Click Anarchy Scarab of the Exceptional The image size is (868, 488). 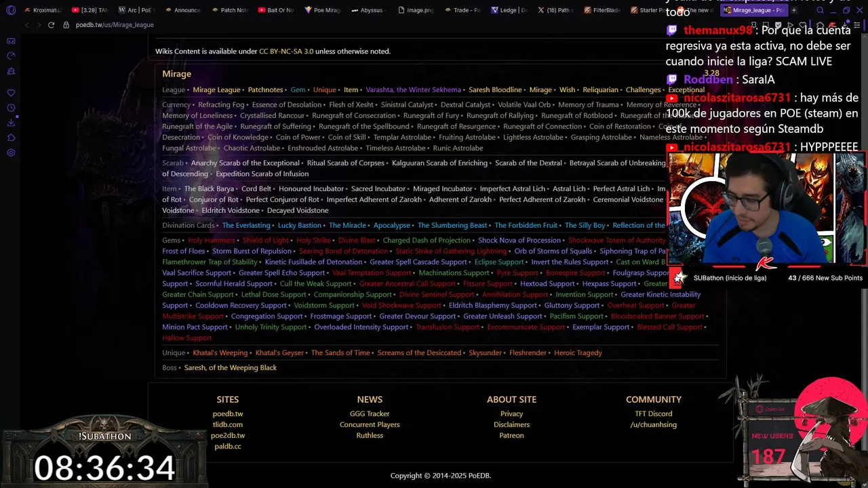coord(245,163)
